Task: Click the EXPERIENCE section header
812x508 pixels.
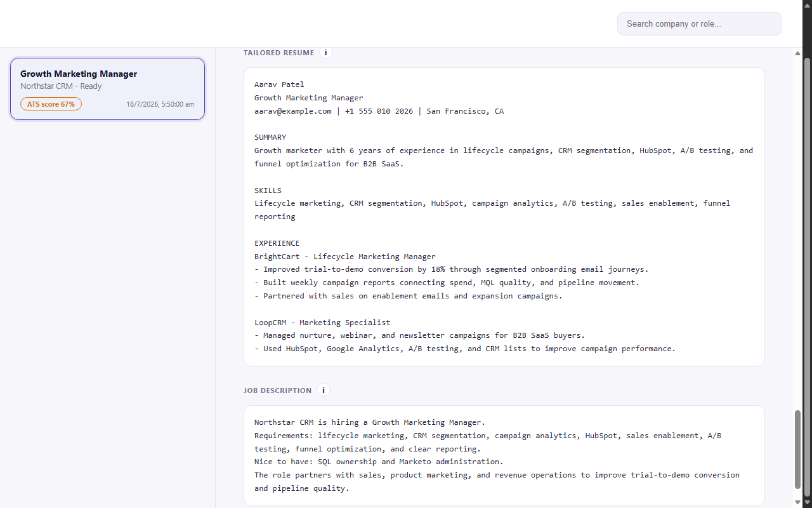Action: [277, 243]
